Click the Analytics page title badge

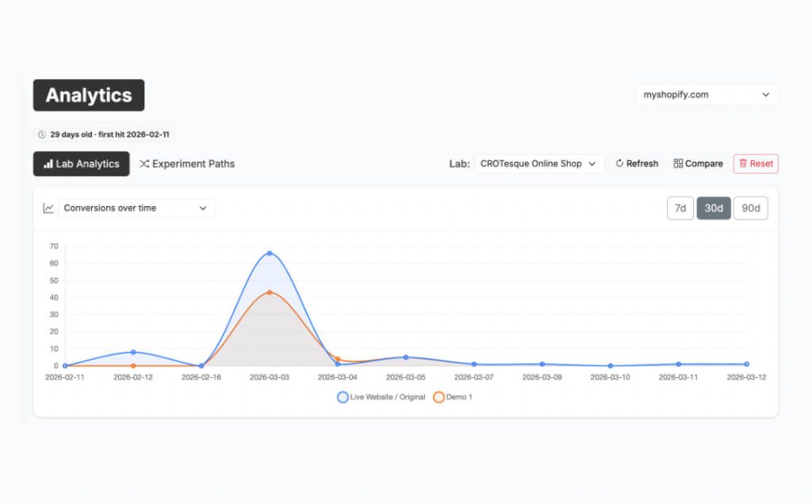point(89,95)
